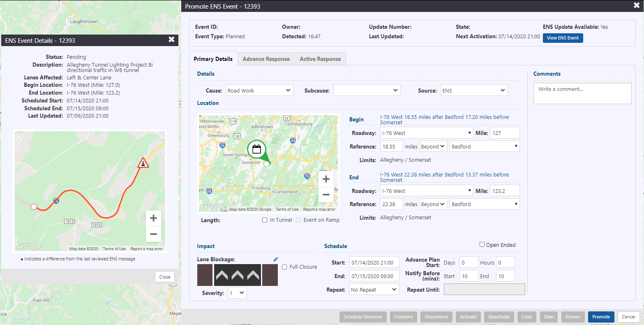Toggle the first lane arrow in Lane Blockage
The image size is (644, 325).
pyautogui.click(x=222, y=275)
